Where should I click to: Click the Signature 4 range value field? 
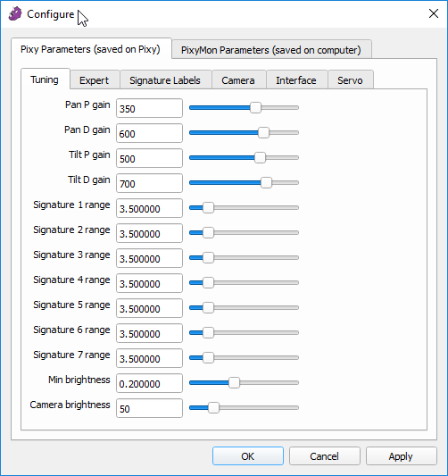pyautogui.click(x=149, y=283)
